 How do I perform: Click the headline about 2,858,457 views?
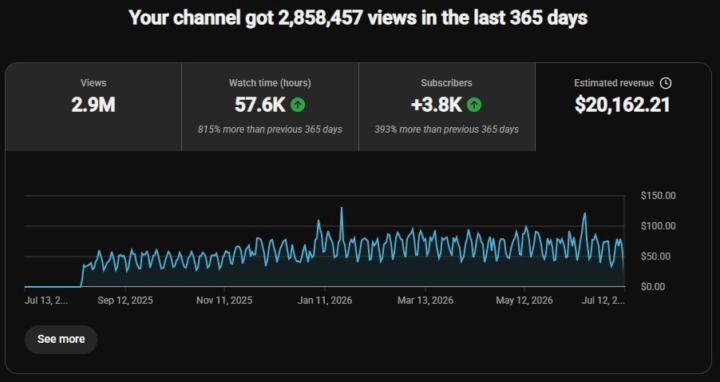(358, 18)
